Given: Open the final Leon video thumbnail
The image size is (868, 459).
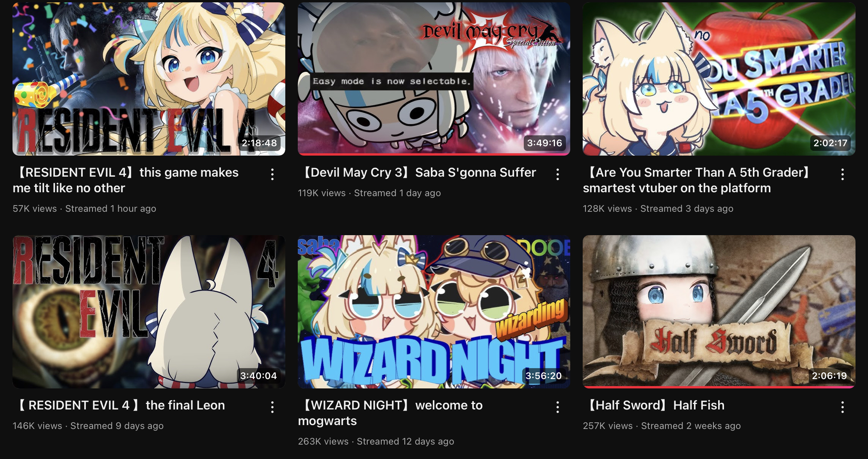Looking at the screenshot, I should click(149, 312).
